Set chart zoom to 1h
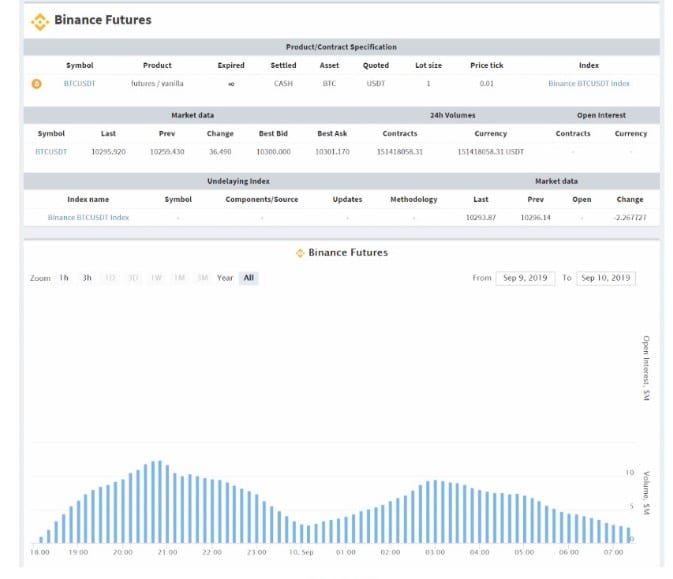 64,278
